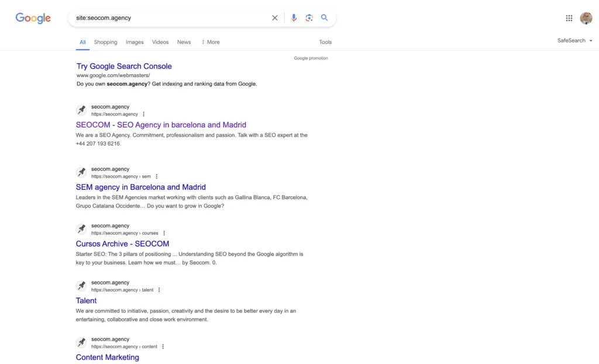The height and width of the screenshot is (364, 599).
Task: Click favicon of SEOCOM SEO Agency result
Action: pyautogui.click(x=81, y=110)
